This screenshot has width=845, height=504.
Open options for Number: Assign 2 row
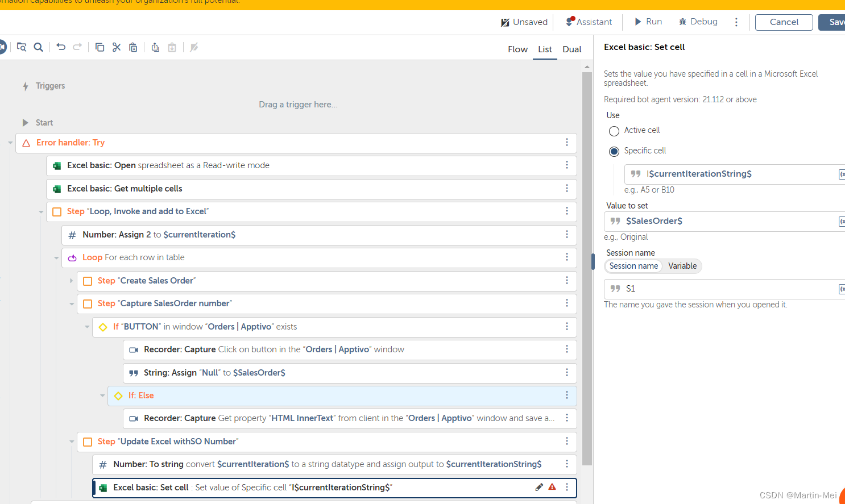click(x=567, y=234)
